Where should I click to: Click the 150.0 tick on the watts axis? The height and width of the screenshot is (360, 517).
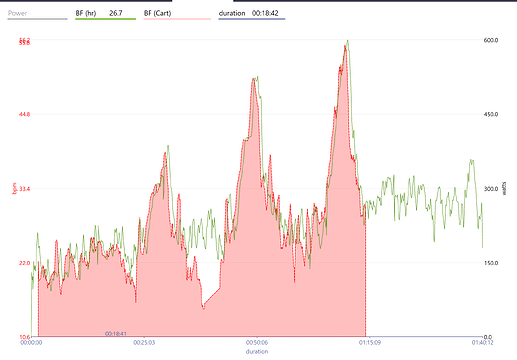click(x=491, y=263)
